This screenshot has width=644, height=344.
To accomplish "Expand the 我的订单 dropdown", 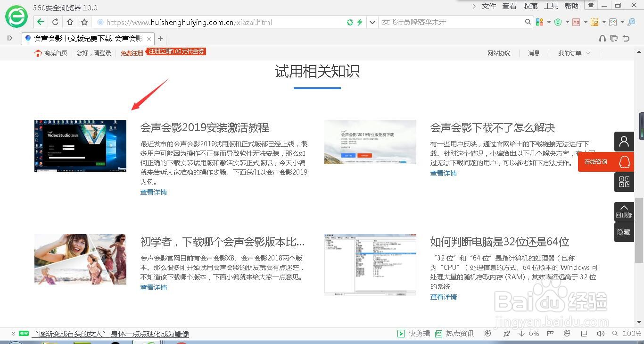I will click(x=574, y=53).
